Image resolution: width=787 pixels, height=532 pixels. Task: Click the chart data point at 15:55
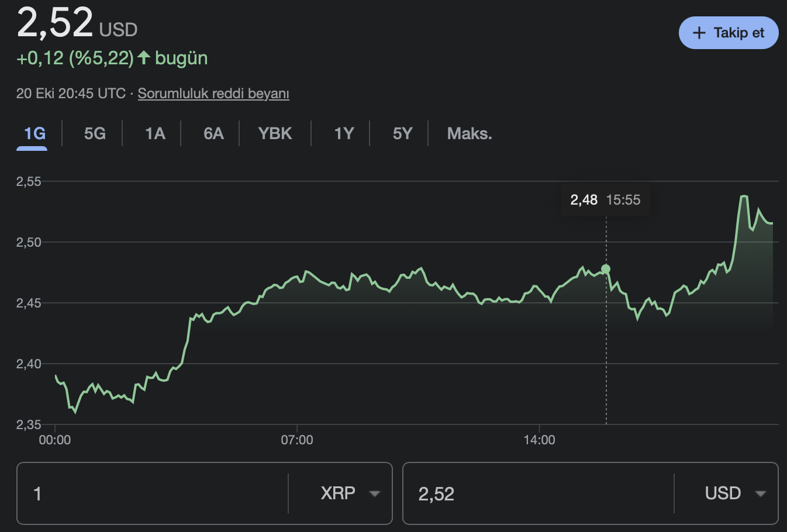[x=606, y=269]
